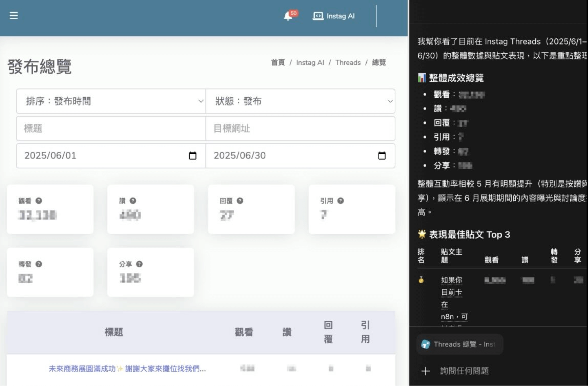The height and width of the screenshot is (386, 588).
Task: Click the Threads breadcrumb link
Action: [x=348, y=63]
